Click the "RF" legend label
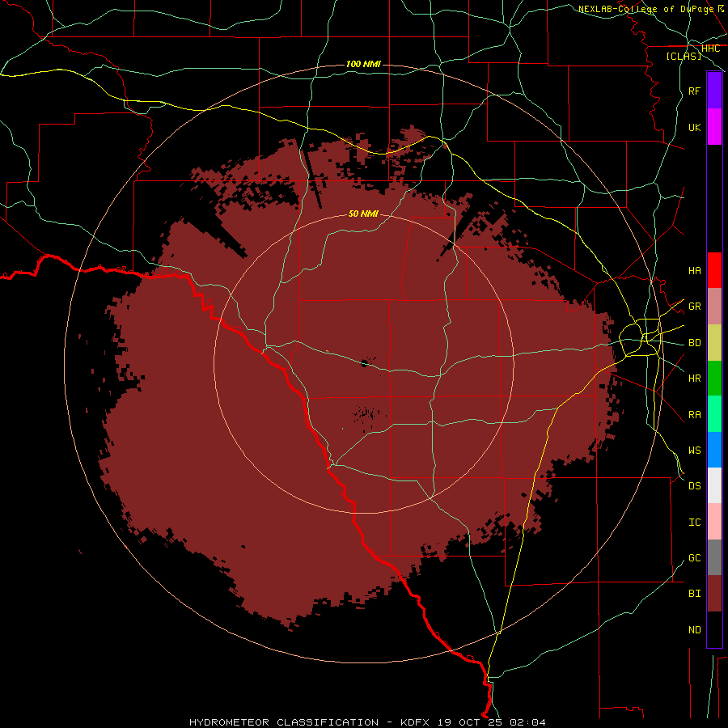728x728 pixels. 694,91
